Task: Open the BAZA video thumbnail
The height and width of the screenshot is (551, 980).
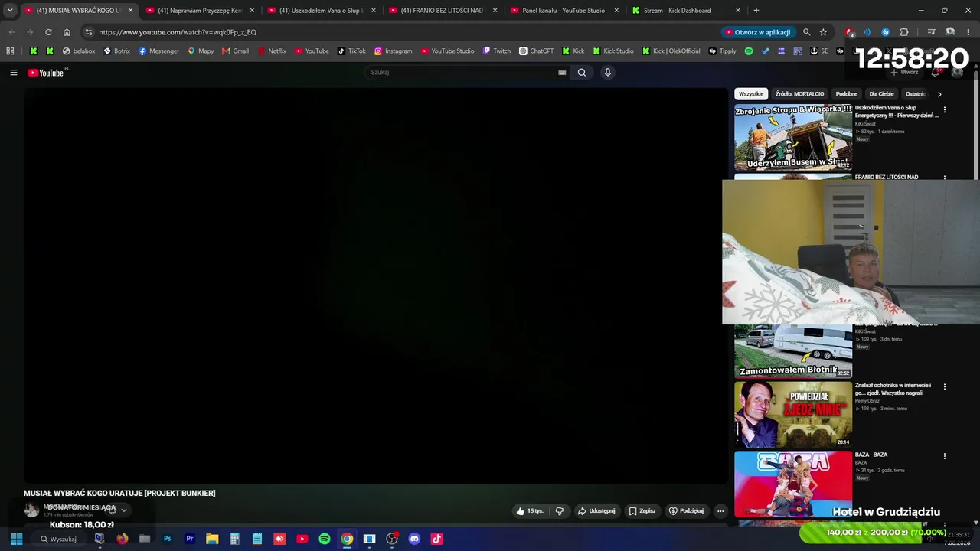Action: (x=793, y=484)
